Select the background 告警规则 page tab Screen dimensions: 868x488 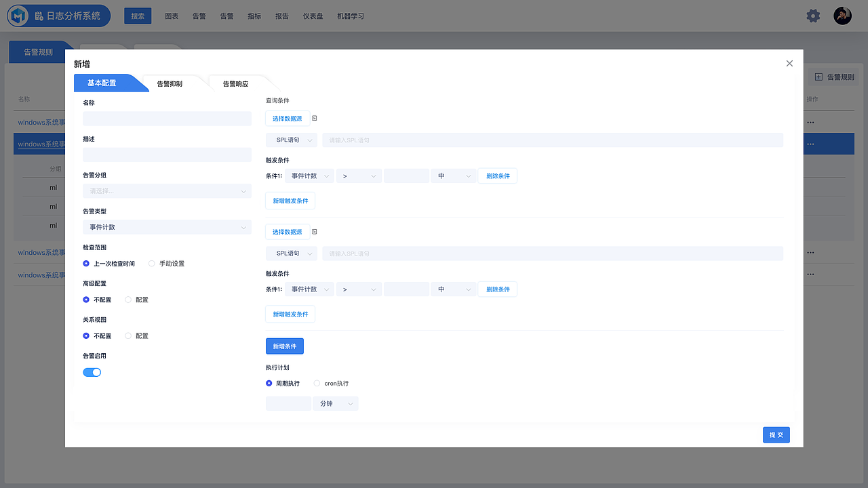point(39,52)
